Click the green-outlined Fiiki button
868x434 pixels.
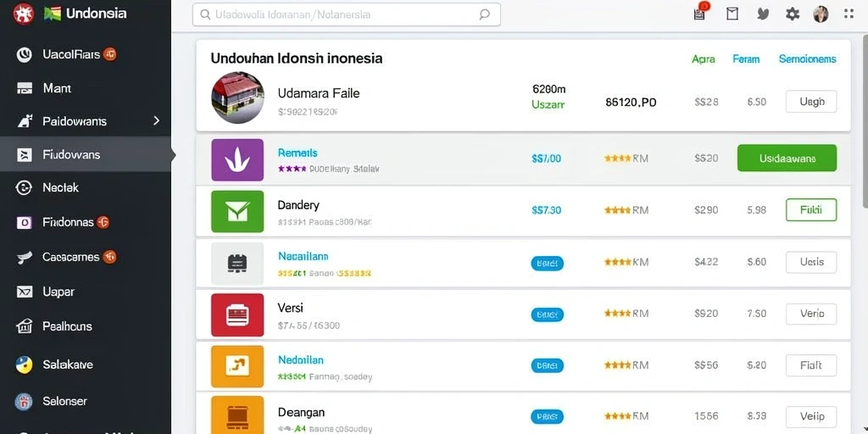811,210
